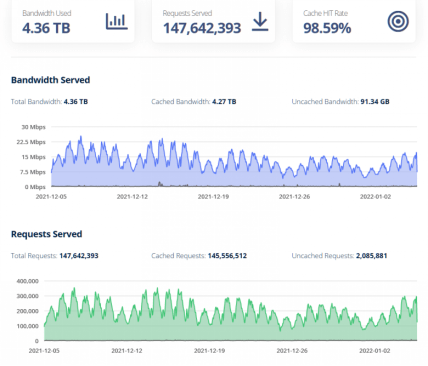428x366 pixels.
Task: Click 2021-12-12 date under bandwidth chart
Action: click(x=132, y=197)
